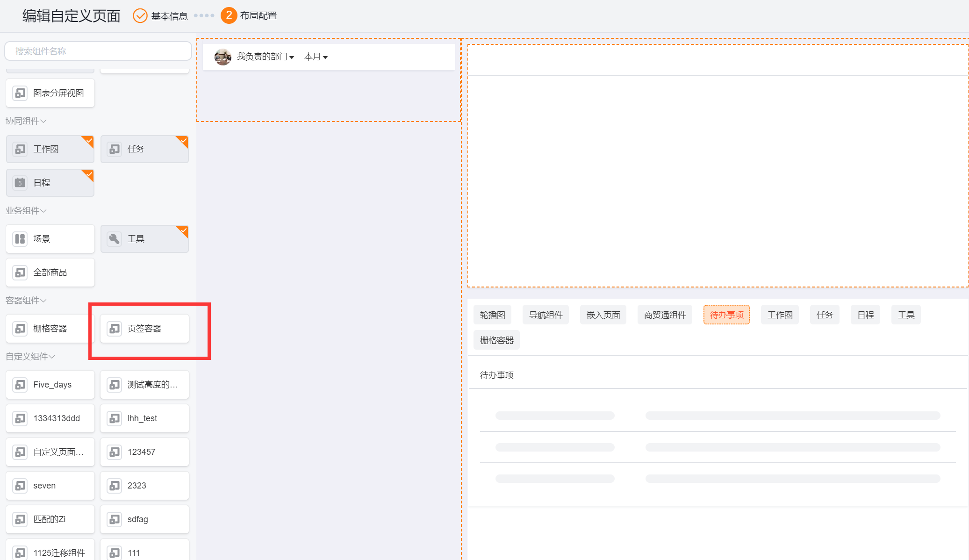Click the 图表分屏视图 component icon

[x=20, y=93]
